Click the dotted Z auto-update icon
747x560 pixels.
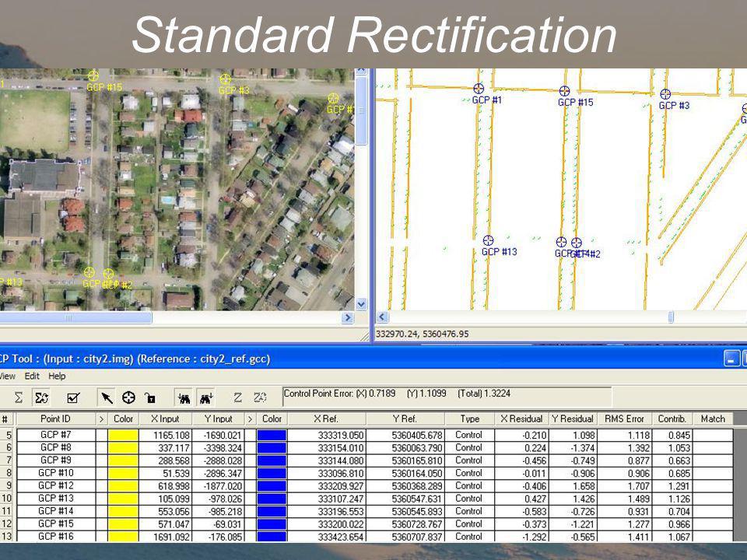[x=260, y=397]
